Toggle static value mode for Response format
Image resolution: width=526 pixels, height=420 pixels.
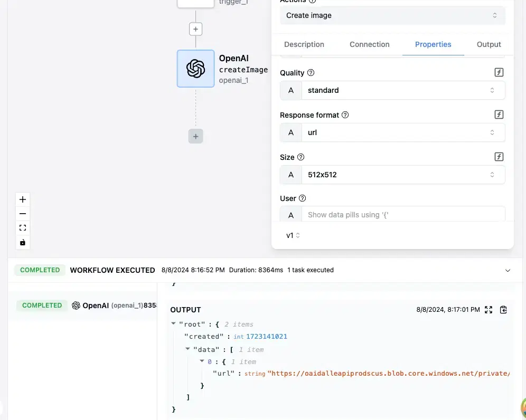290,132
